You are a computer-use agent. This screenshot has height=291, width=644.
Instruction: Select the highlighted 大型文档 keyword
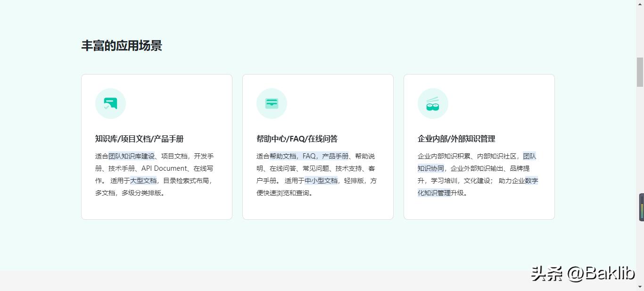coord(143,180)
